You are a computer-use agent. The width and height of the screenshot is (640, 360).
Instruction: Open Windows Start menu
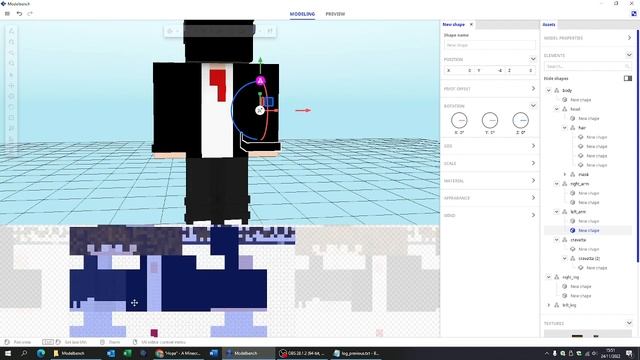pos(7,353)
